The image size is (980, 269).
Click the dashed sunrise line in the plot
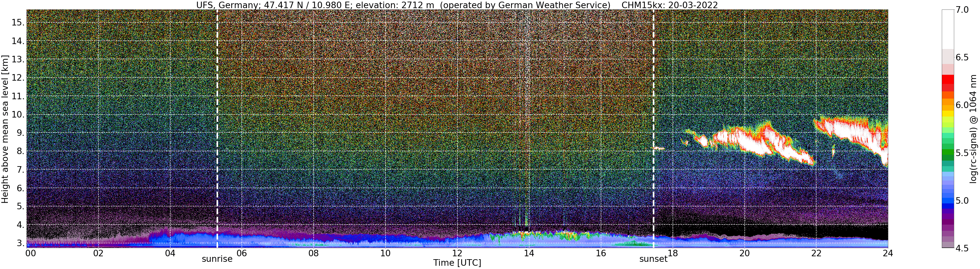coord(217,129)
